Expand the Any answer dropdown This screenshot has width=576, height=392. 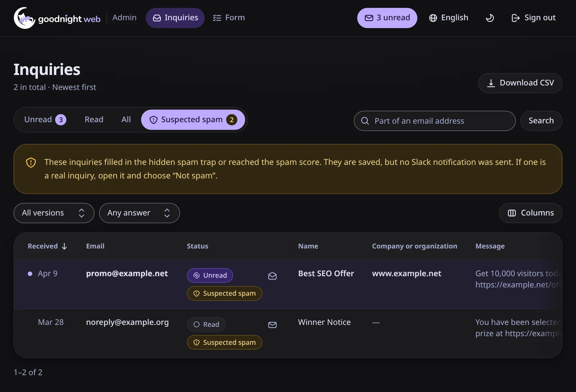coord(139,213)
